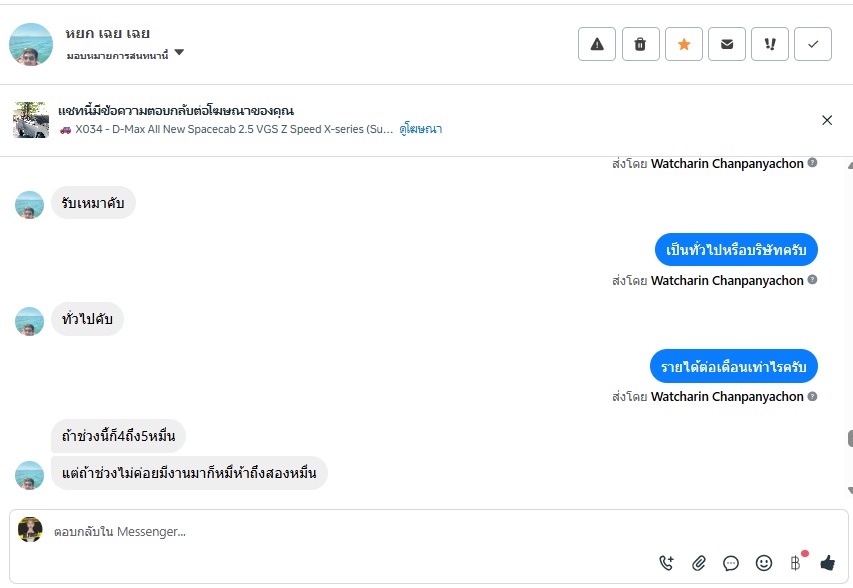Start a call with phone-plus icon
This screenshot has width=853, height=588.
(x=667, y=563)
